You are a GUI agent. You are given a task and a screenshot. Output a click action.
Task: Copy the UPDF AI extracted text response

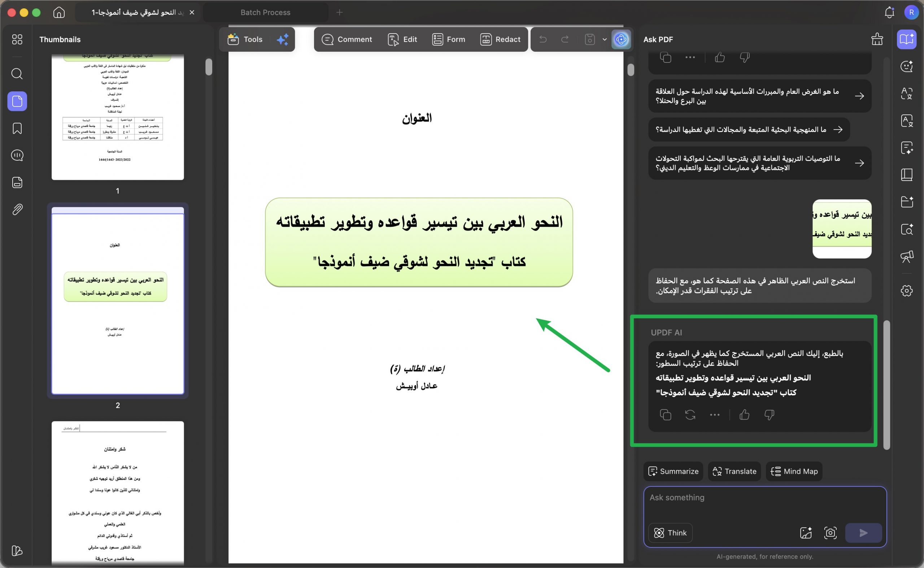(x=665, y=415)
